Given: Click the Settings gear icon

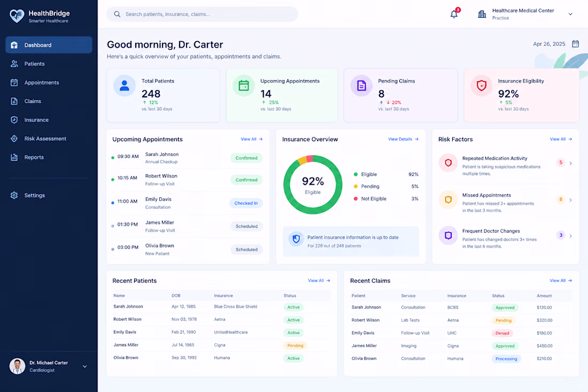Looking at the screenshot, I should 14,195.
